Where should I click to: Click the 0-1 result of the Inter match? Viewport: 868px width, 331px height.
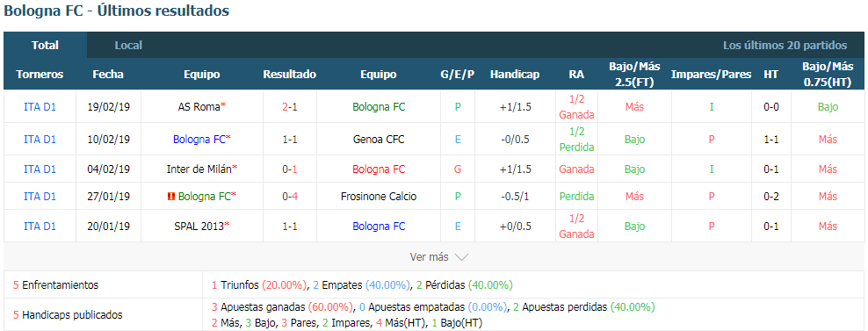290,169
